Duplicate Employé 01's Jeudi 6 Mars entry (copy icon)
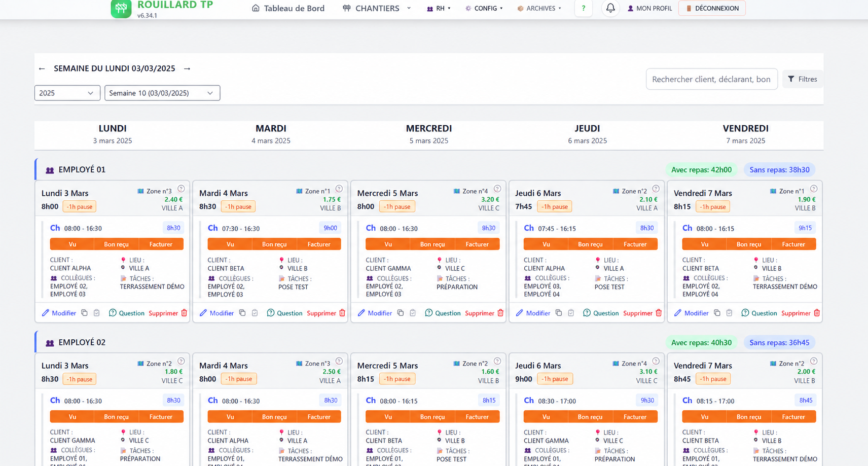Viewport: 868px width, 466px height. [559, 313]
